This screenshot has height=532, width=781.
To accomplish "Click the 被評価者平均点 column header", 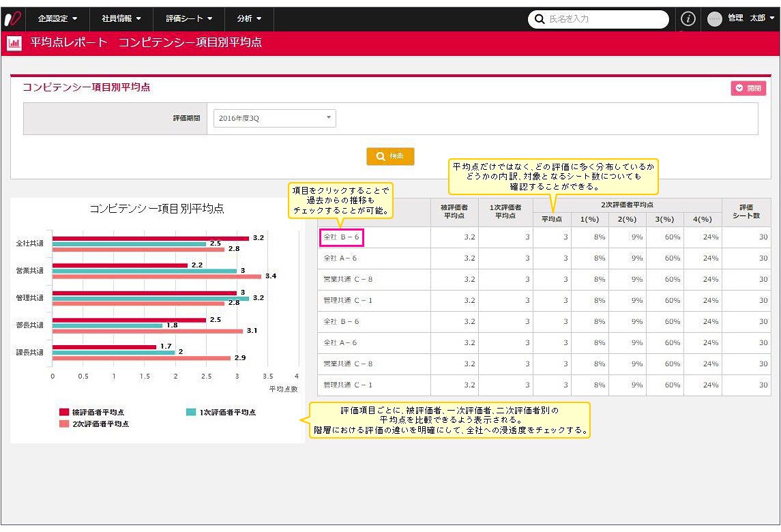I will [454, 212].
